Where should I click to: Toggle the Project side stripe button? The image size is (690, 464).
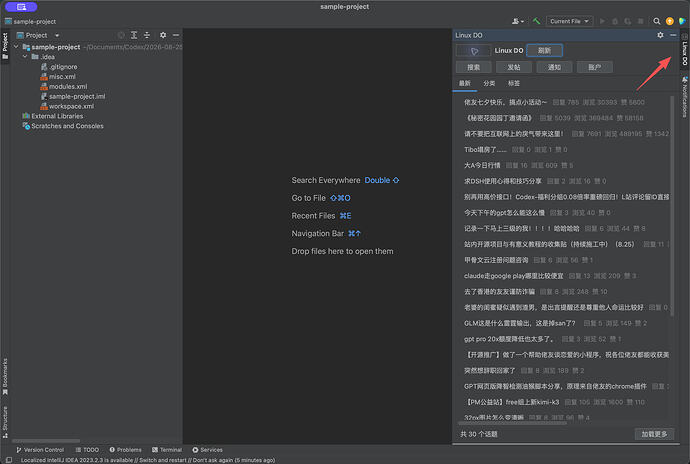(x=5, y=46)
